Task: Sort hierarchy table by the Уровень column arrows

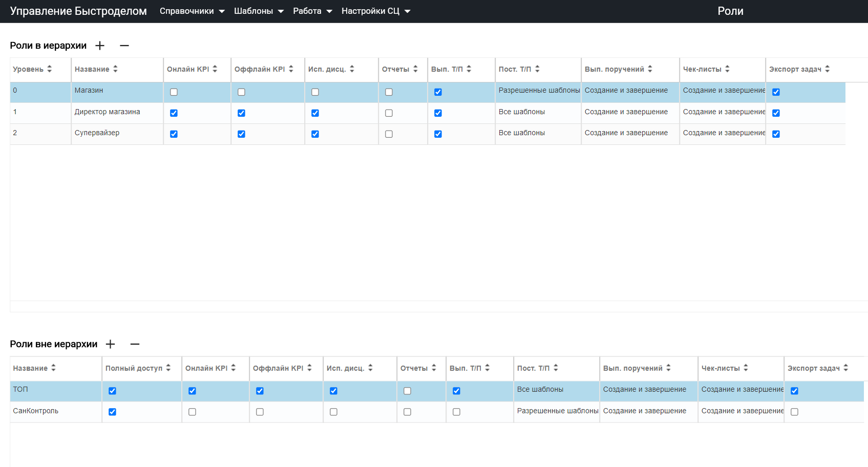Action: pos(49,69)
